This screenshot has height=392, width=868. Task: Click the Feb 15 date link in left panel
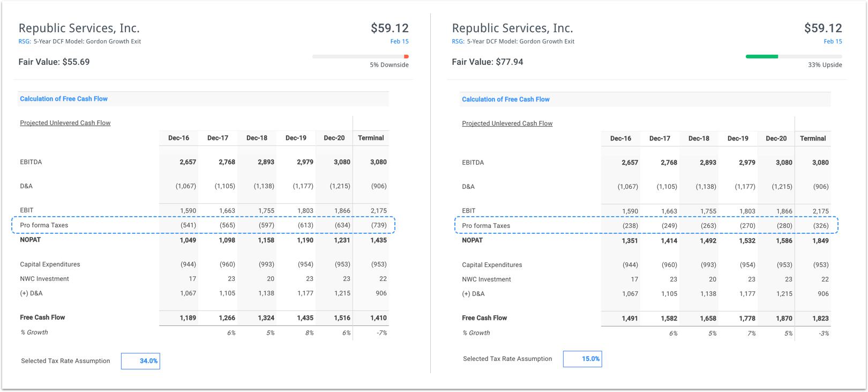click(x=399, y=41)
